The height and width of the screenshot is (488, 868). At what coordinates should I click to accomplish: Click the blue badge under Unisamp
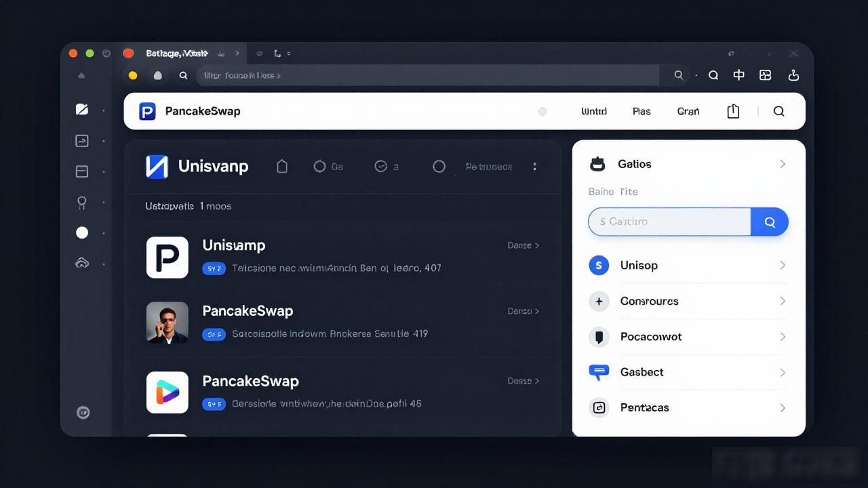tap(214, 268)
